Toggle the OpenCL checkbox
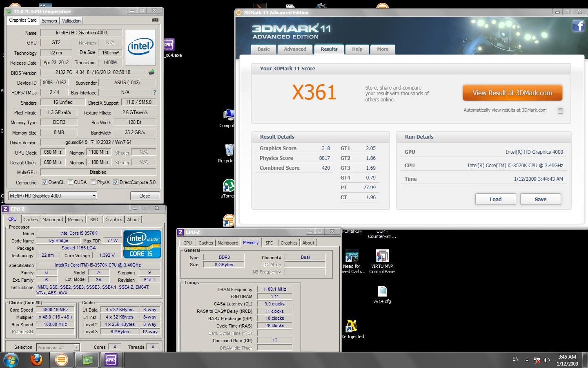 (x=45, y=182)
